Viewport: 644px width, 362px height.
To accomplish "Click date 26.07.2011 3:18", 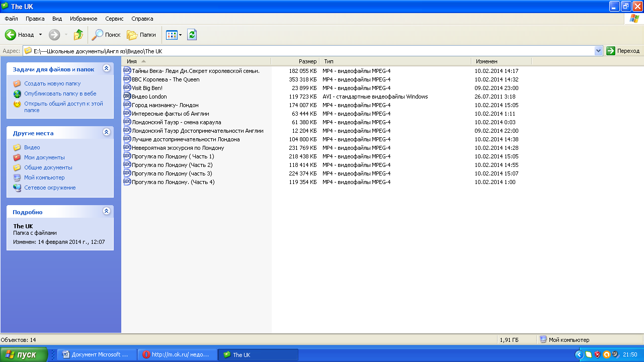I will 495,97.
